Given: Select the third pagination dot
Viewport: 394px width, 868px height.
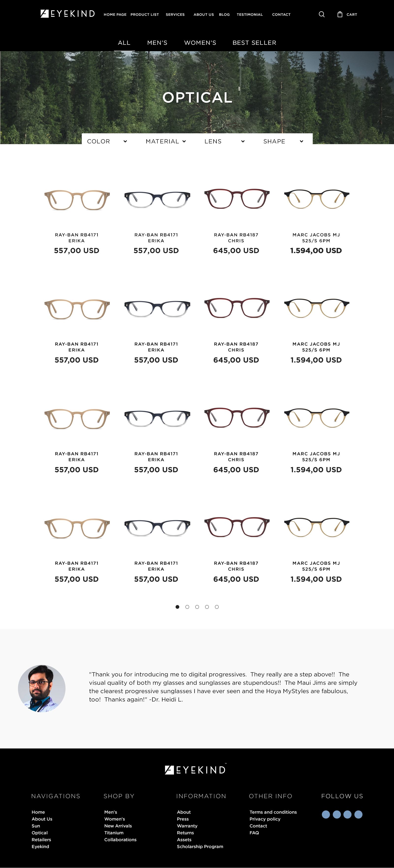Looking at the screenshot, I should (197, 607).
